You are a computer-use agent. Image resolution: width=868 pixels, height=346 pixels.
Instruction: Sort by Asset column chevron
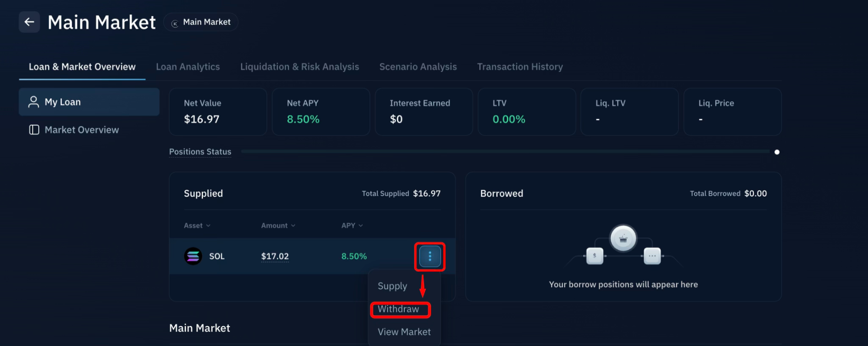pyautogui.click(x=208, y=225)
